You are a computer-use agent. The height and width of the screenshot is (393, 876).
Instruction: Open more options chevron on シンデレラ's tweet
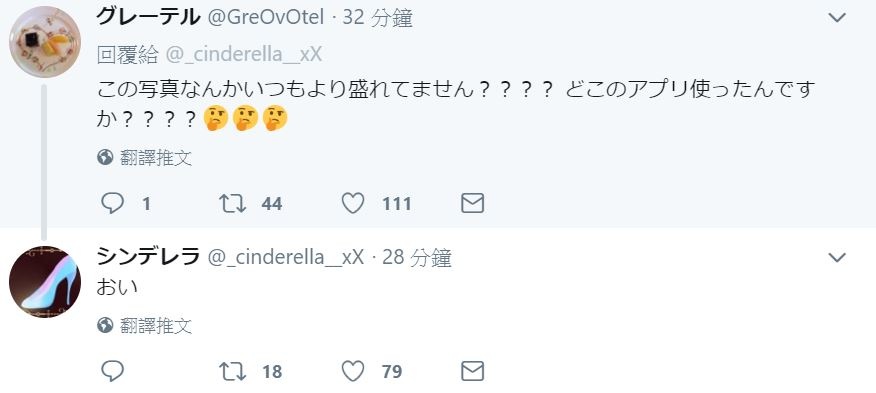tap(837, 257)
